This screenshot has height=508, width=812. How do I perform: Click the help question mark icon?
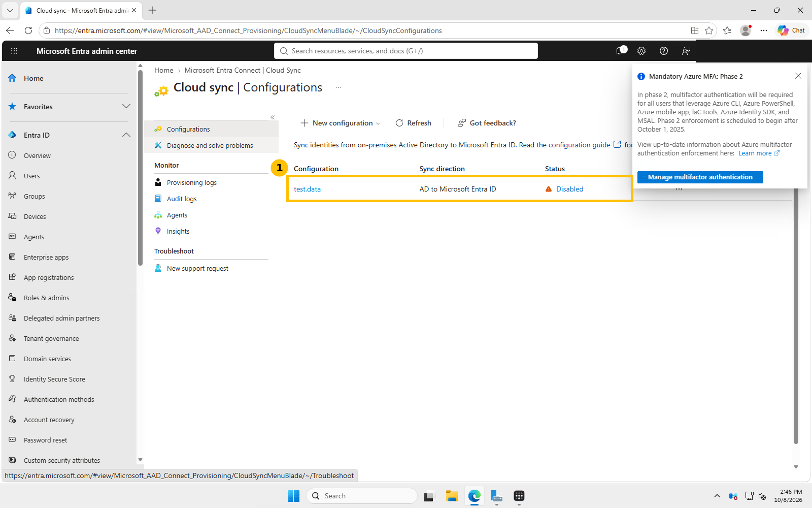pyautogui.click(x=663, y=51)
